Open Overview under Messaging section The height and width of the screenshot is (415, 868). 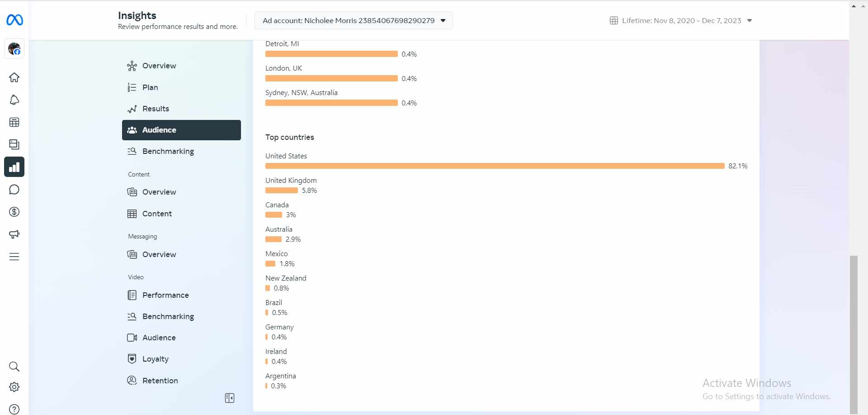181,254
